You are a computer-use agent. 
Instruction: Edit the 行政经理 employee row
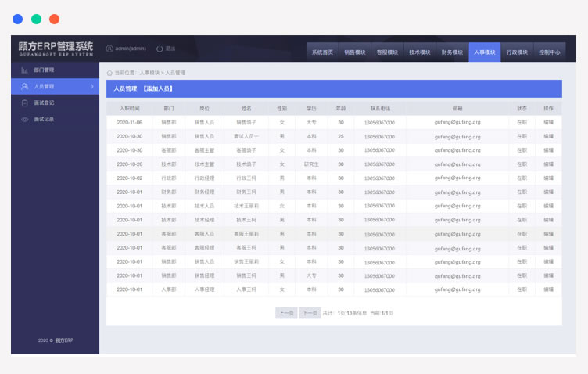[x=548, y=178]
